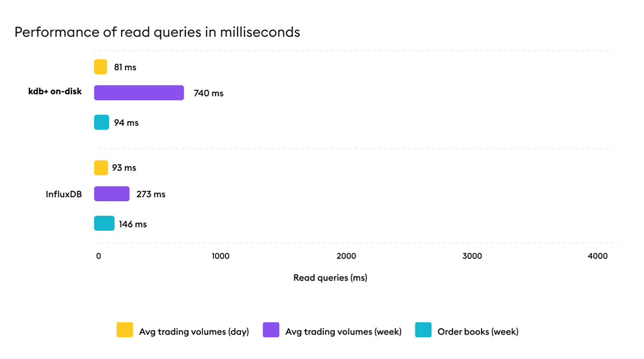
Task: Click the 4000 tick on the x-axis
Action: 598,257
